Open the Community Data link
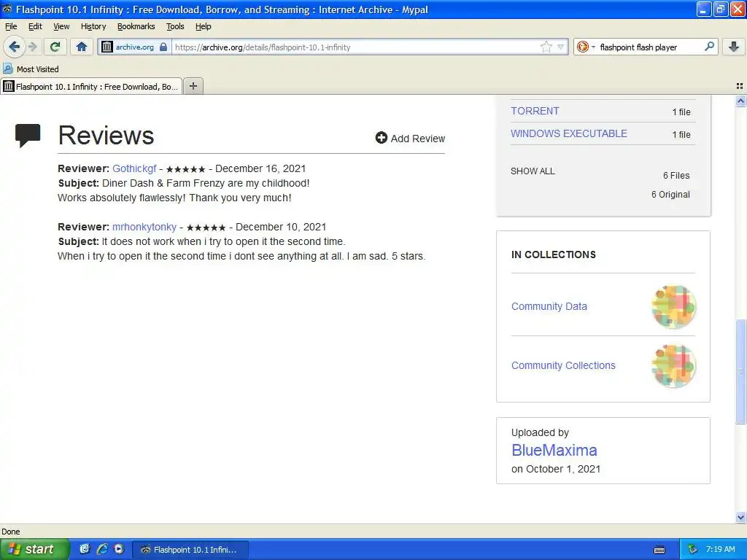747x560 pixels. [549, 306]
